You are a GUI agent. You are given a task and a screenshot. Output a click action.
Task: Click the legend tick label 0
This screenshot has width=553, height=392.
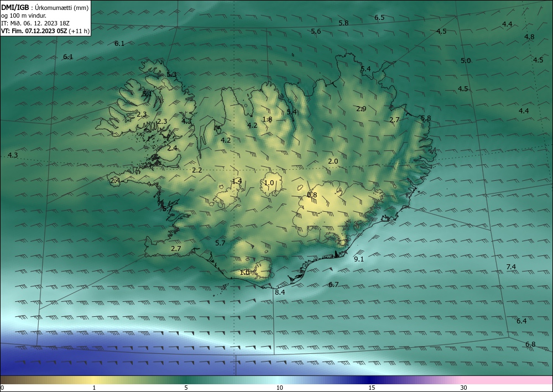pos(2,388)
